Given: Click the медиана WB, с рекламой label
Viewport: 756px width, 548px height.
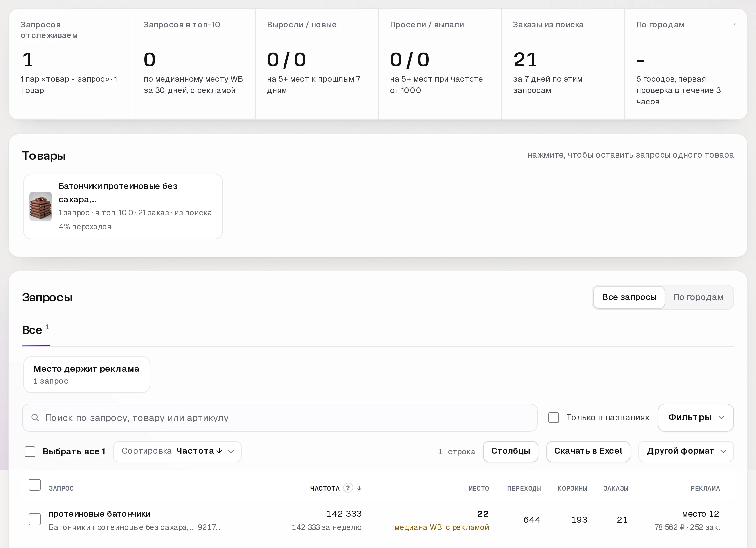Looking at the screenshot, I should [442, 527].
